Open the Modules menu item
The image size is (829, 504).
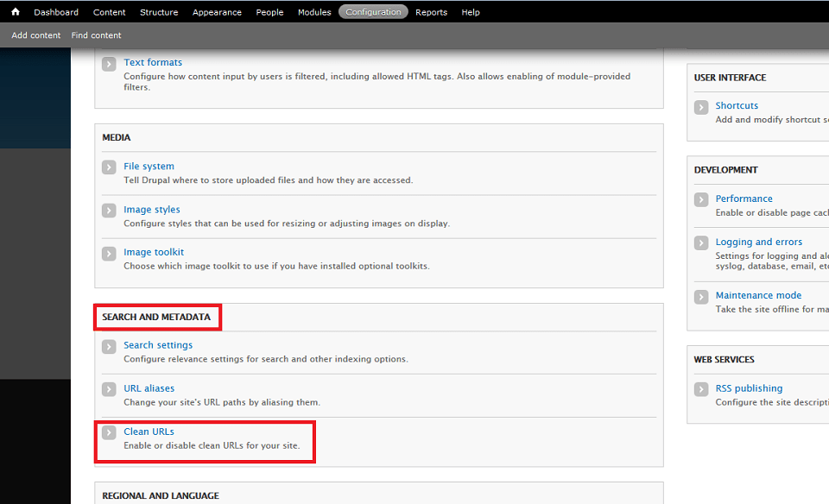314,11
